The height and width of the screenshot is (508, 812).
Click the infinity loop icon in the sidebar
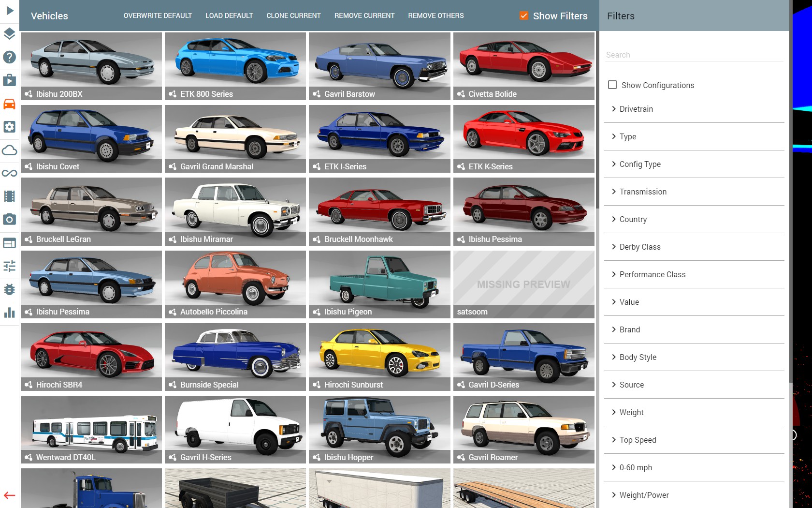9,173
